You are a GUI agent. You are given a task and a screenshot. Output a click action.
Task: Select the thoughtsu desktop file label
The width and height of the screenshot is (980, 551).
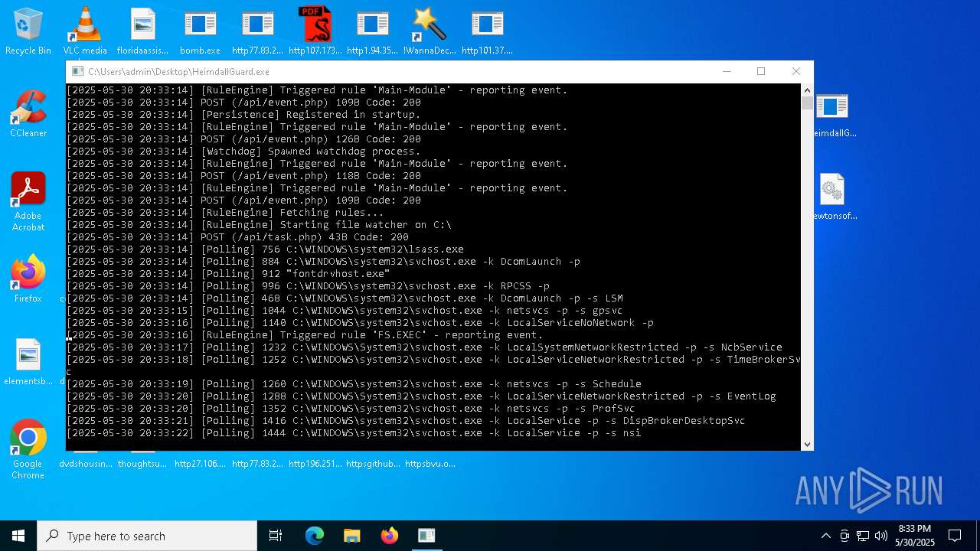tap(142, 464)
